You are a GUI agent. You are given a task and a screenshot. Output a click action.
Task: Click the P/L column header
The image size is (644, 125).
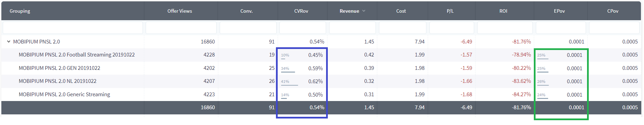click(x=450, y=11)
